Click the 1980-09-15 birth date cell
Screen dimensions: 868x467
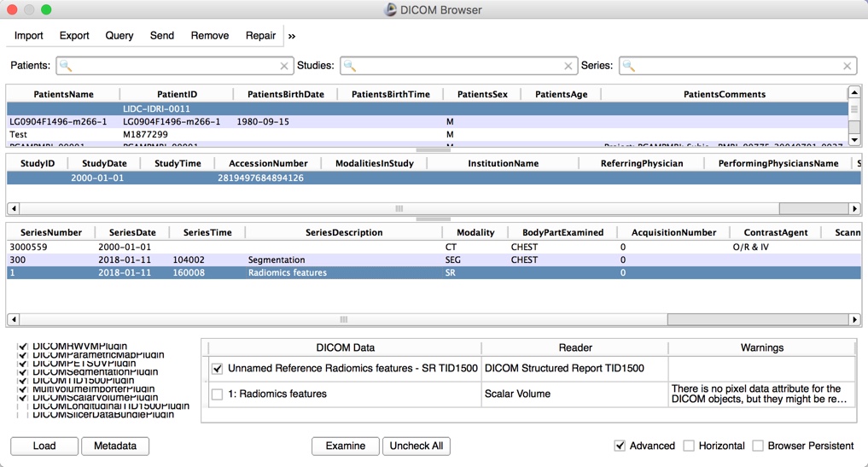tap(263, 121)
